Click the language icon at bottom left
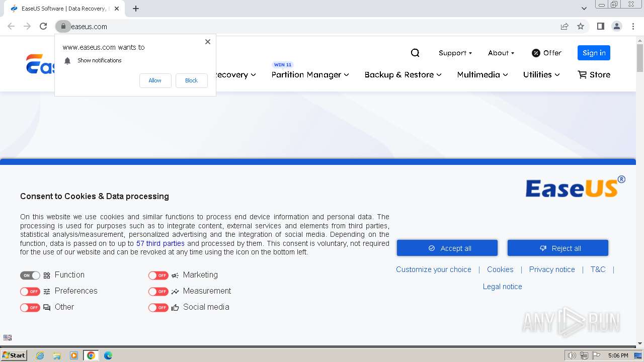The image size is (644, 362). coord(8,337)
